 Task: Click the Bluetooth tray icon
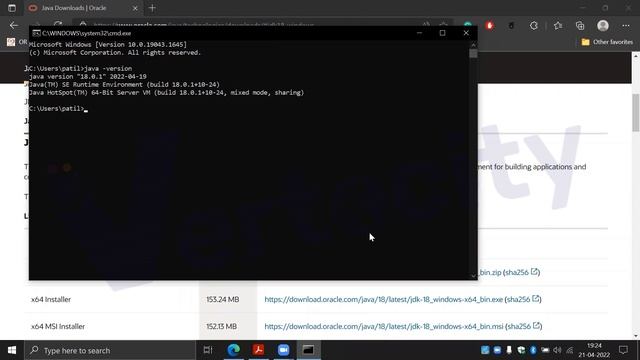pos(533,350)
